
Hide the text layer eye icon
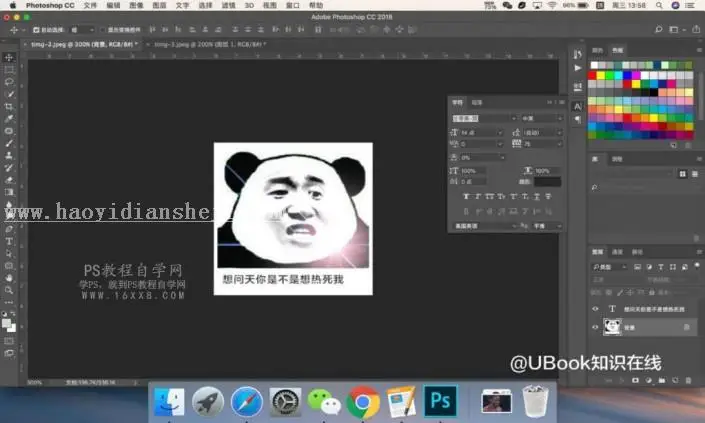pyautogui.click(x=595, y=309)
